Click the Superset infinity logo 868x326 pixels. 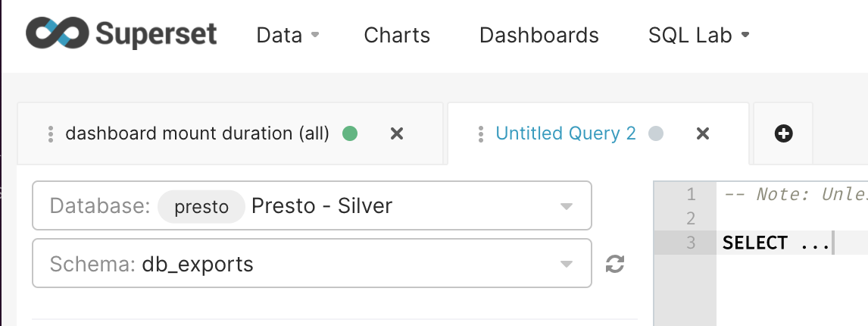58,35
